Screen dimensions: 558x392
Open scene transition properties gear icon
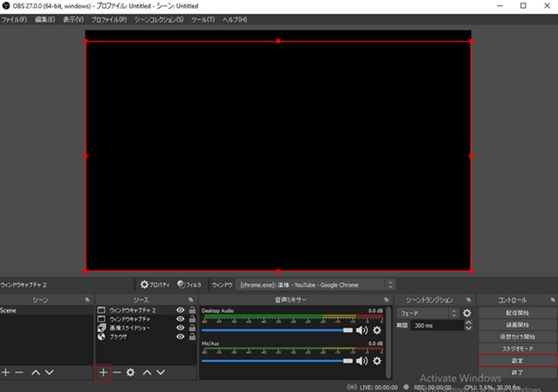click(x=467, y=313)
